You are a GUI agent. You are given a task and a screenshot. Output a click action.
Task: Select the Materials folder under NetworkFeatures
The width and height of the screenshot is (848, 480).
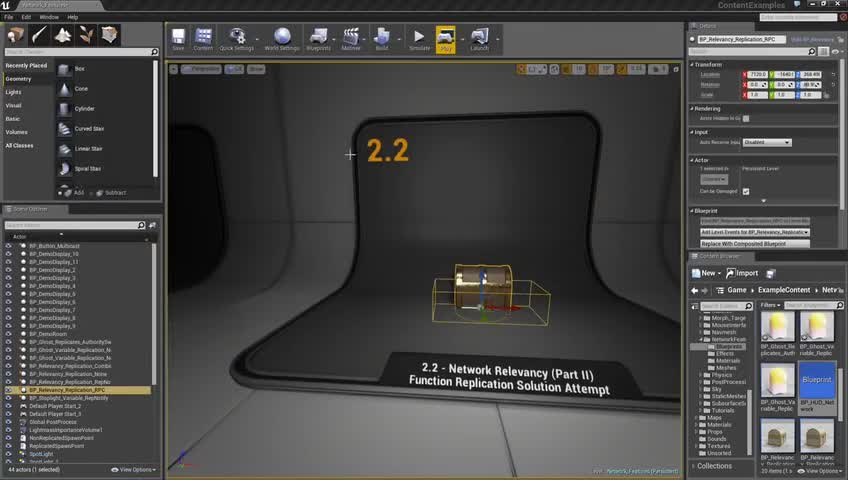727,361
